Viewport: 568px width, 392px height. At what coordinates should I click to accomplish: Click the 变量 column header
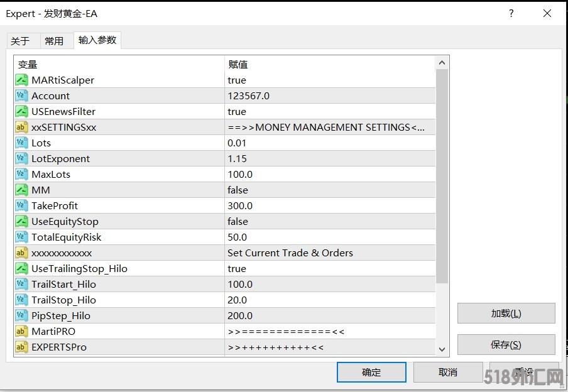[x=119, y=64]
